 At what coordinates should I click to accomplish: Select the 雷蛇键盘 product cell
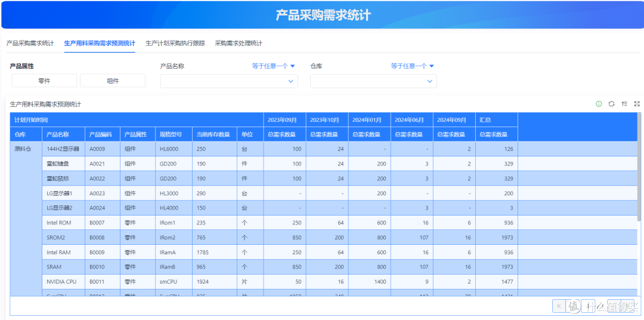pos(64,164)
